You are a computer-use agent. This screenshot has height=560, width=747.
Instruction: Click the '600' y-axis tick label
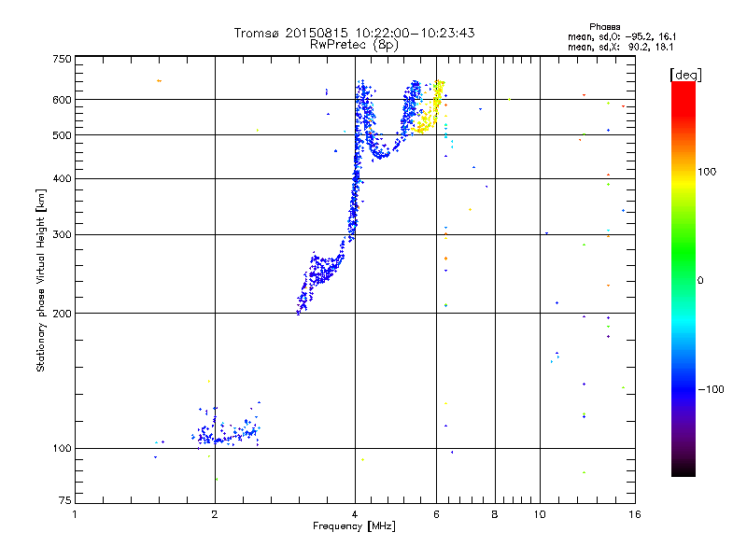click(62, 100)
